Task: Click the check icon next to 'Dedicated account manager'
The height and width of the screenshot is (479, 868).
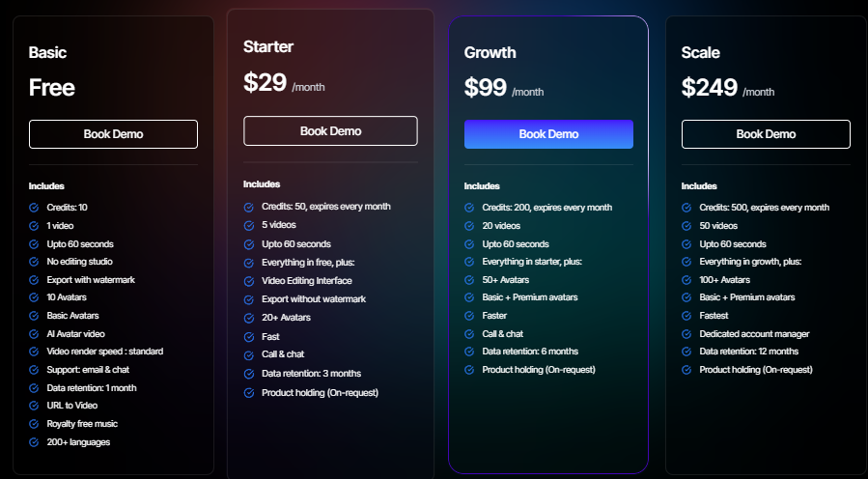Action: [x=686, y=334]
